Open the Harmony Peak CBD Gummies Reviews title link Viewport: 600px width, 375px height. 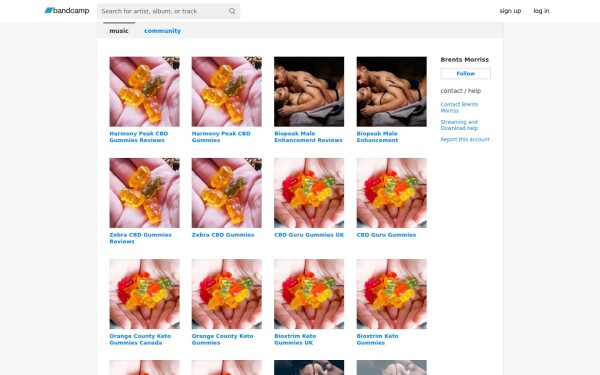[139, 137]
